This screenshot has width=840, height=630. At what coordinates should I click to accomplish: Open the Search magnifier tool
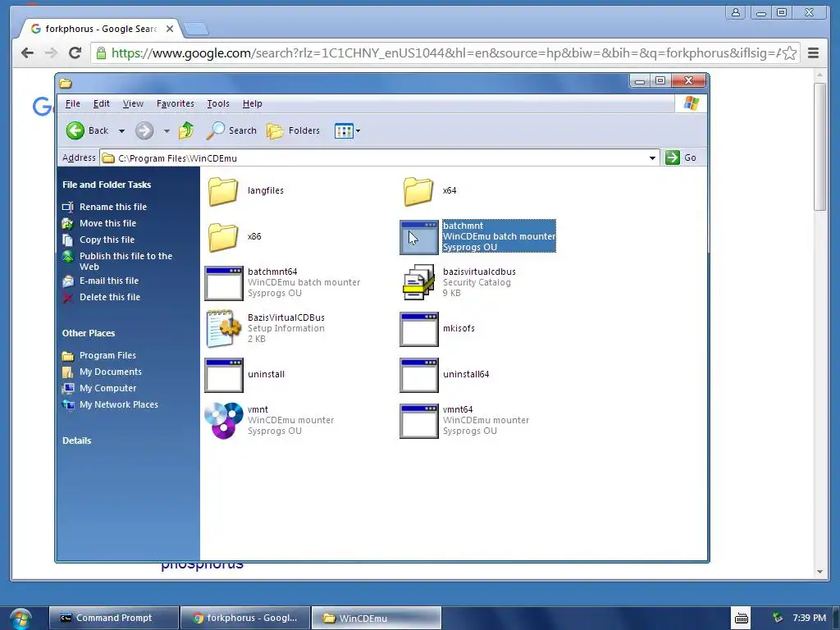pyautogui.click(x=232, y=130)
